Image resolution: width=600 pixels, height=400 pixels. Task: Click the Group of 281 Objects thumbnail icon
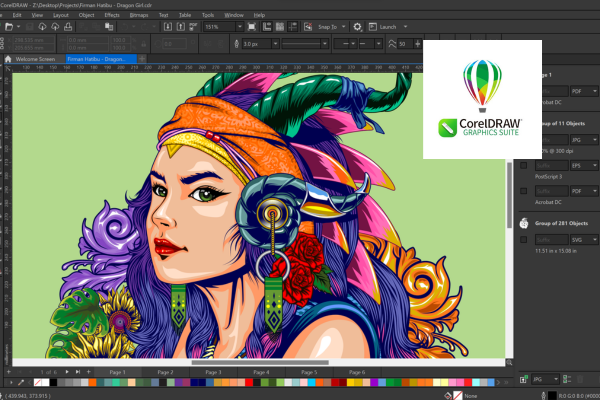point(524,223)
